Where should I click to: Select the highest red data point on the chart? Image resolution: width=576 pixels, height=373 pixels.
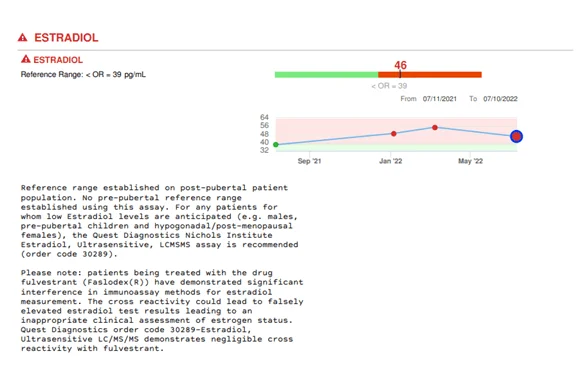[435, 128]
